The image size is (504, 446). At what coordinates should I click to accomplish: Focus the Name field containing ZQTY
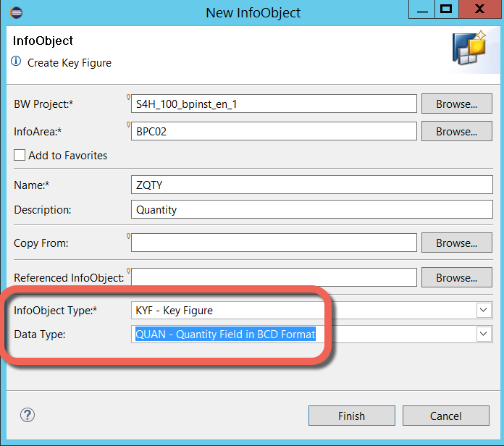pyautogui.click(x=312, y=185)
